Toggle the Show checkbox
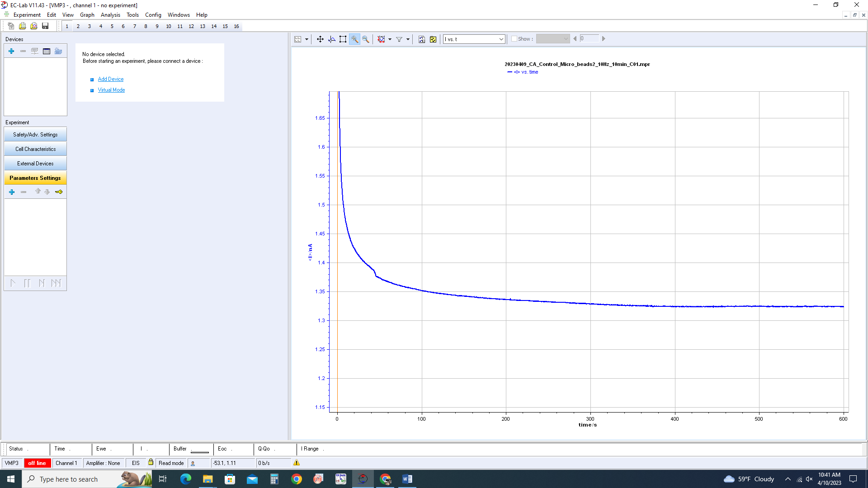868x488 pixels. coord(514,39)
